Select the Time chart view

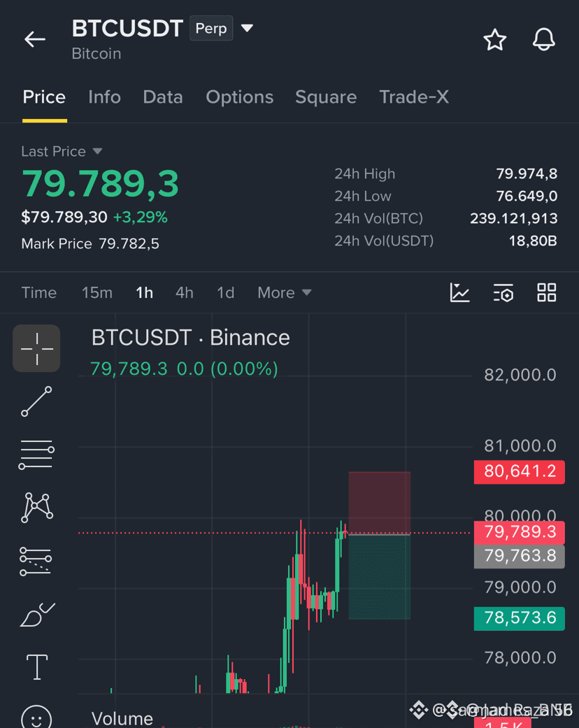pos(39,292)
